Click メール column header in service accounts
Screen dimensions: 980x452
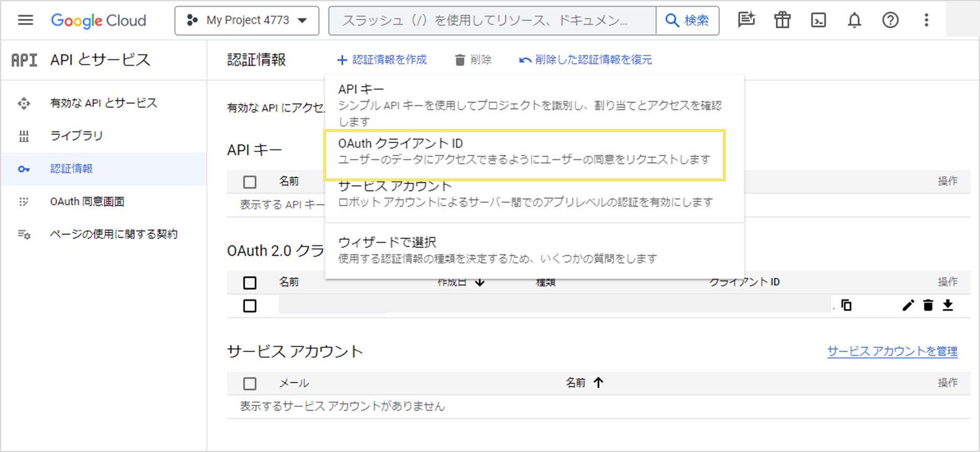pyautogui.click(x=294, y=383)
